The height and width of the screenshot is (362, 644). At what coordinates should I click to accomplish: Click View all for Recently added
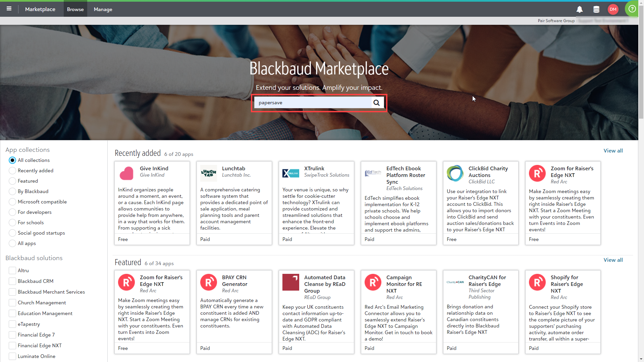tap(613, 151)
